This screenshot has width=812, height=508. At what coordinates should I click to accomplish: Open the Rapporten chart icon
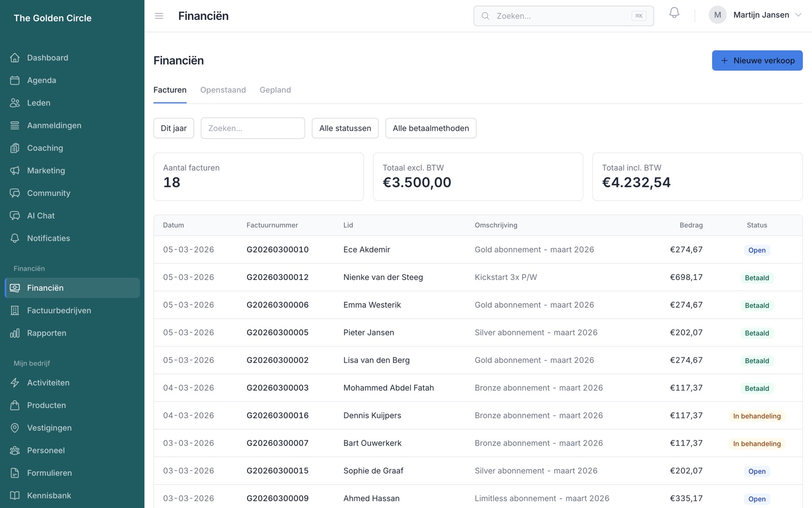click(15, 333)
